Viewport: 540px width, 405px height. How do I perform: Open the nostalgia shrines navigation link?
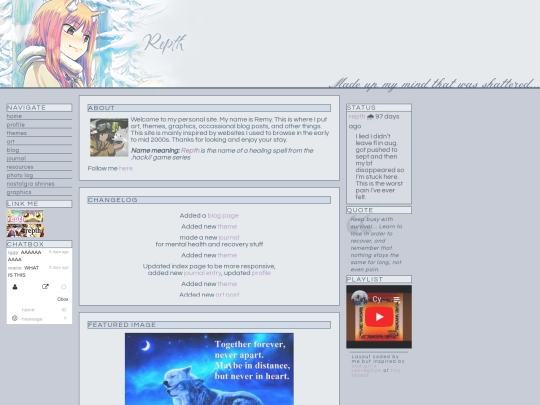click(x=31, y=184)
